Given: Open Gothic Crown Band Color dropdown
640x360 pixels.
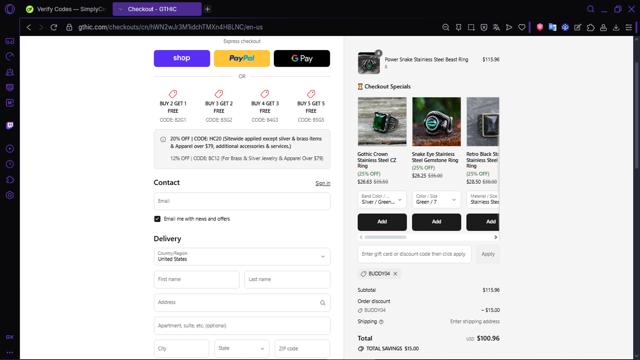Looking at the screenshot, I should click(382, 199).
